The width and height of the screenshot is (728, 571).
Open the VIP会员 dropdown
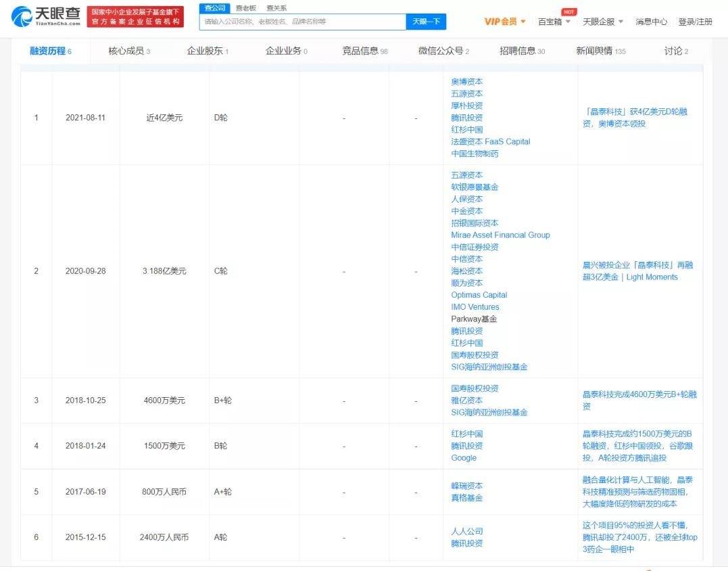coord(504,22)
